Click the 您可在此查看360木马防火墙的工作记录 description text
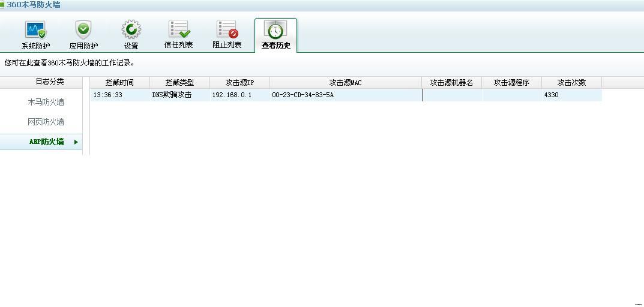Image resolution: width=644 pixels, height=307 pixels. pyautogui.click(x=70, y=63)
